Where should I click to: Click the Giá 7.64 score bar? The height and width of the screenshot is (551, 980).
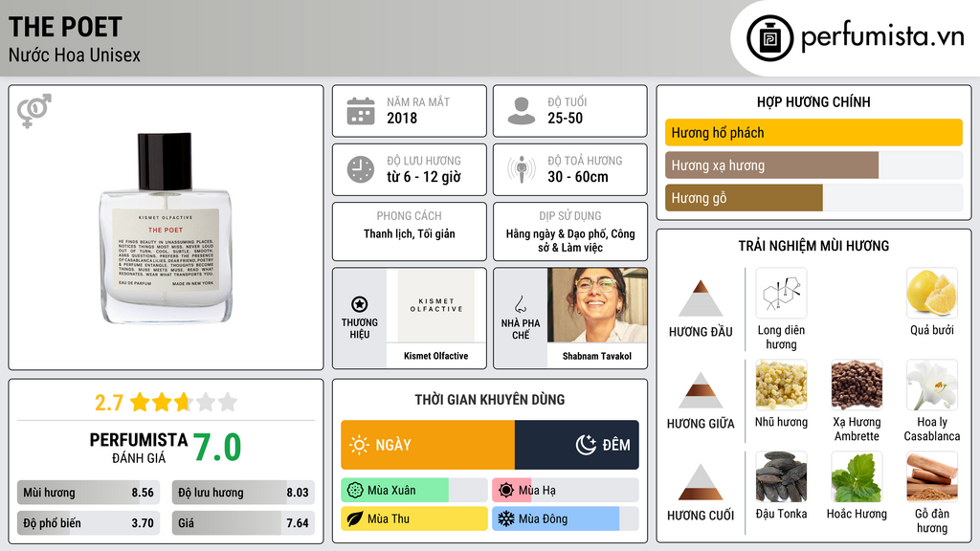pyautogui.click(x=243, y=523)
